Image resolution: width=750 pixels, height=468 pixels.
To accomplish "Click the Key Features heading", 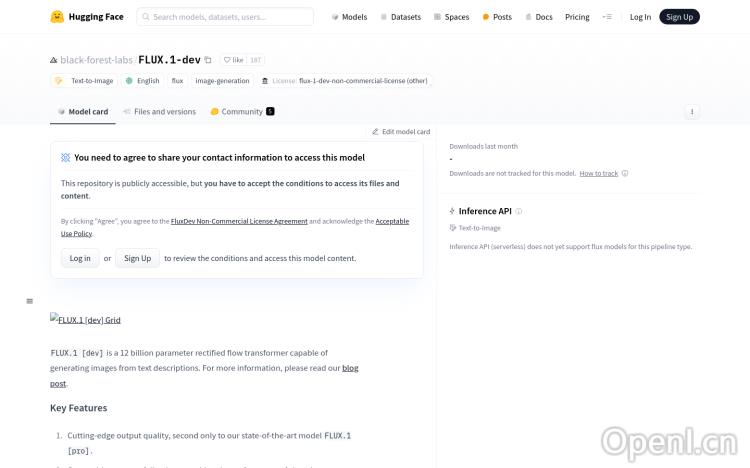I will pos(78,408).
